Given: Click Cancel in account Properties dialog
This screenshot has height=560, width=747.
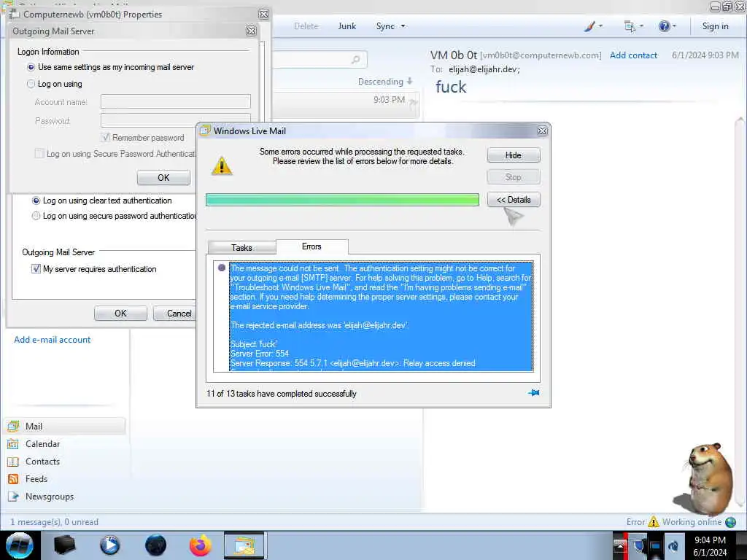Looking at the screenshot, I should point(177,314).
